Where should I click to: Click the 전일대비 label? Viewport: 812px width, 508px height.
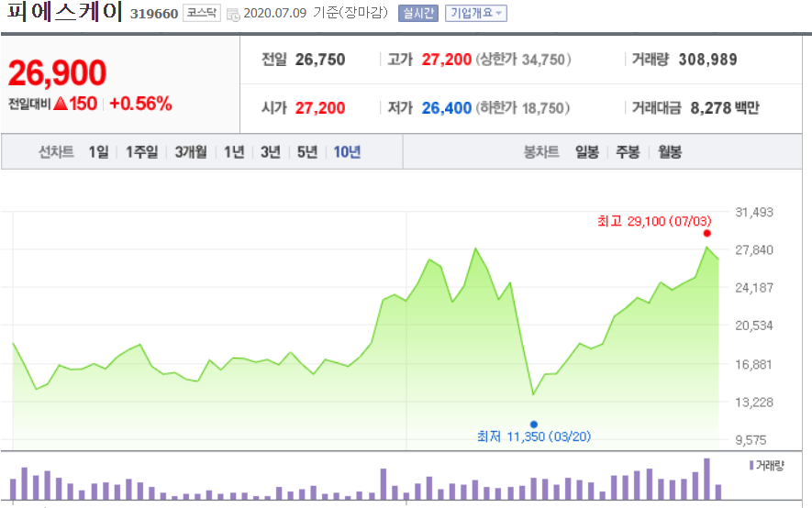tap(29, 104)
